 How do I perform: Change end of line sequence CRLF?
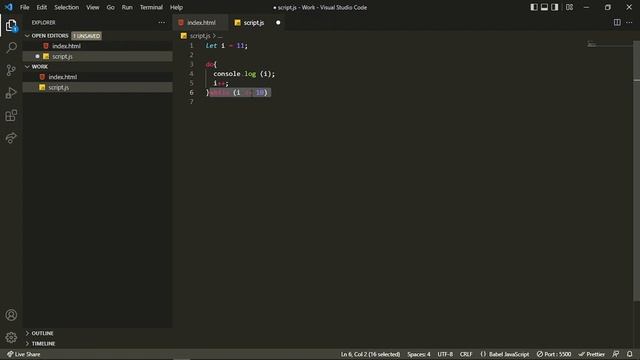click(466, 354)
